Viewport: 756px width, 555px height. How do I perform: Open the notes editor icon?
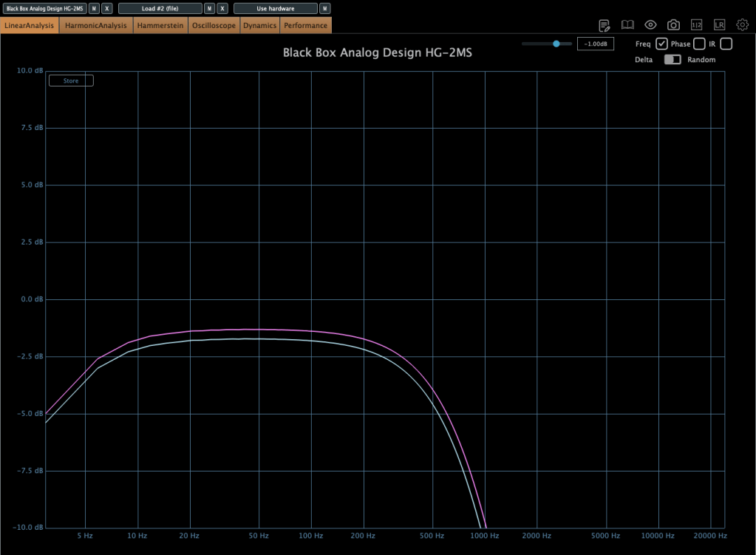point(605,25)
